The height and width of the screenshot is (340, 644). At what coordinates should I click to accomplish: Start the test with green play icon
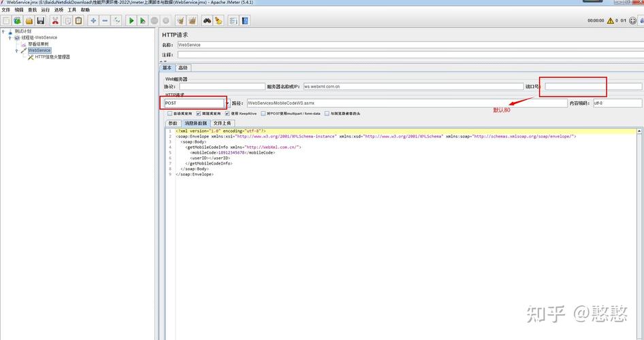(x=131, y=20)
